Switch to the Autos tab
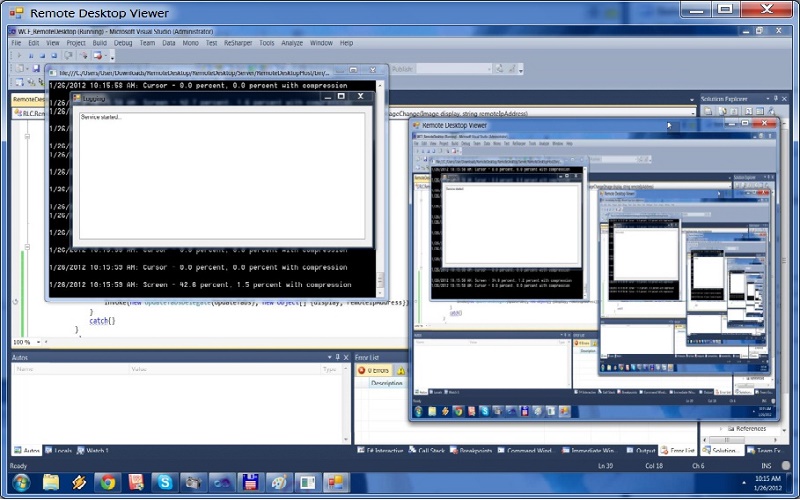 point(27,451)
